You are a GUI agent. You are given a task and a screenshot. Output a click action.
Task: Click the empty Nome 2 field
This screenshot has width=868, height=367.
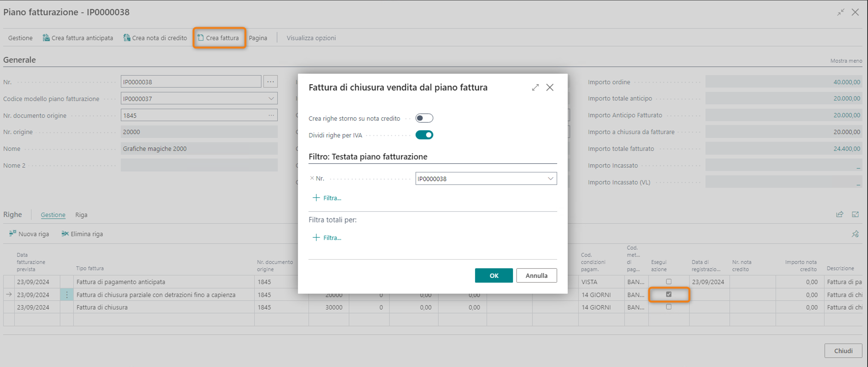pyautogui.click(x=199, y=165)
